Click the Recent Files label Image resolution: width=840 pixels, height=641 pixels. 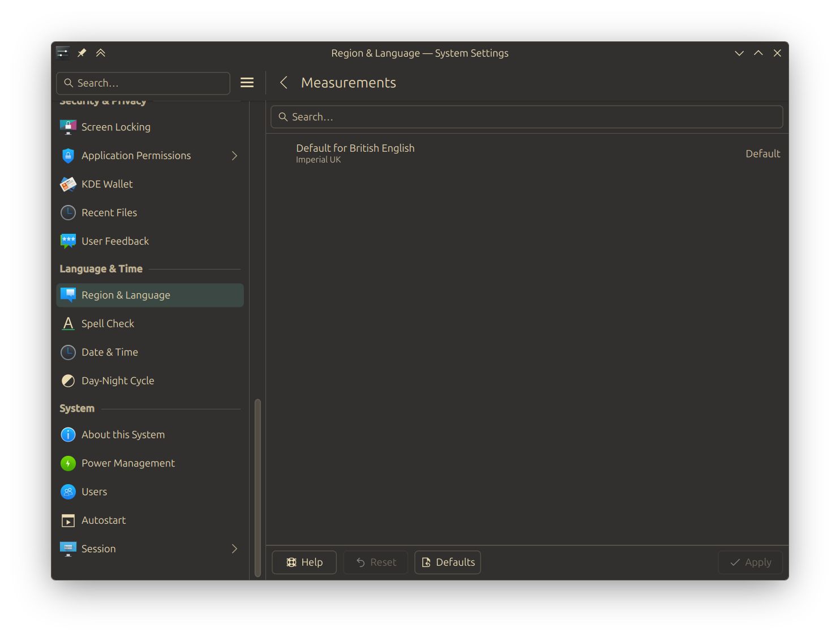pyautogui.click(x=109, y=213)
